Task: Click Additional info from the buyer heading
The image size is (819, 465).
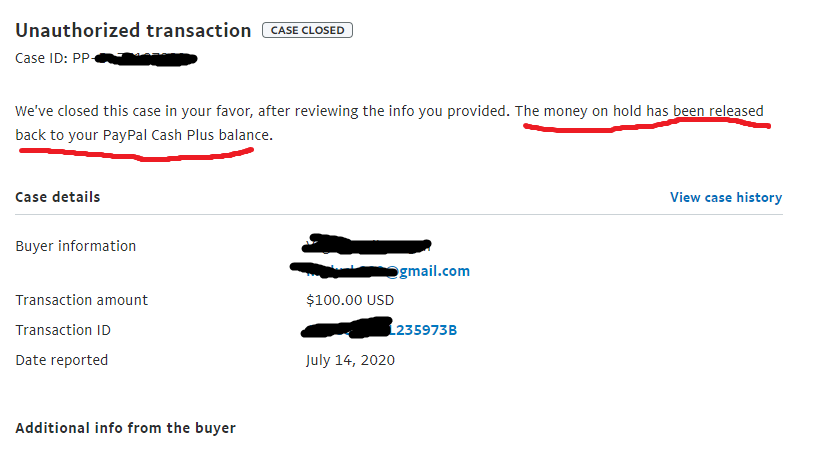Action: click(x=126, y=428)
